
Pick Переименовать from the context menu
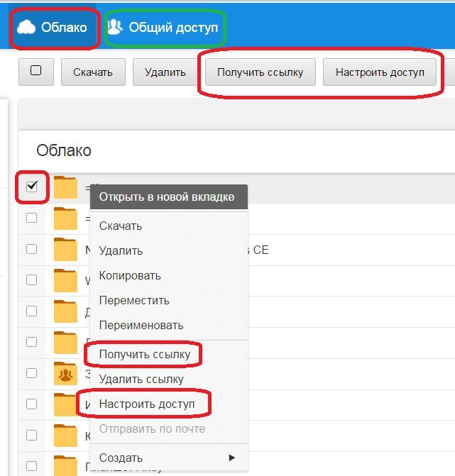pos(141,325)
